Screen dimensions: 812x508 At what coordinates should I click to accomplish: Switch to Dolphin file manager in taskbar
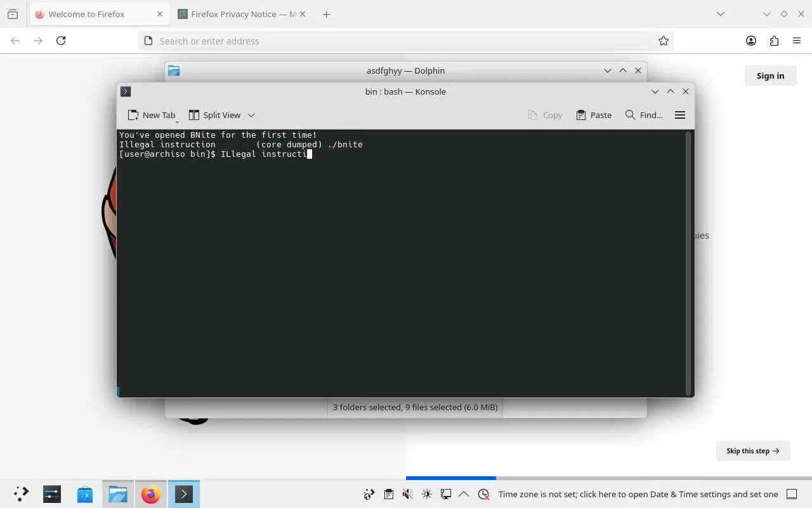118,494
